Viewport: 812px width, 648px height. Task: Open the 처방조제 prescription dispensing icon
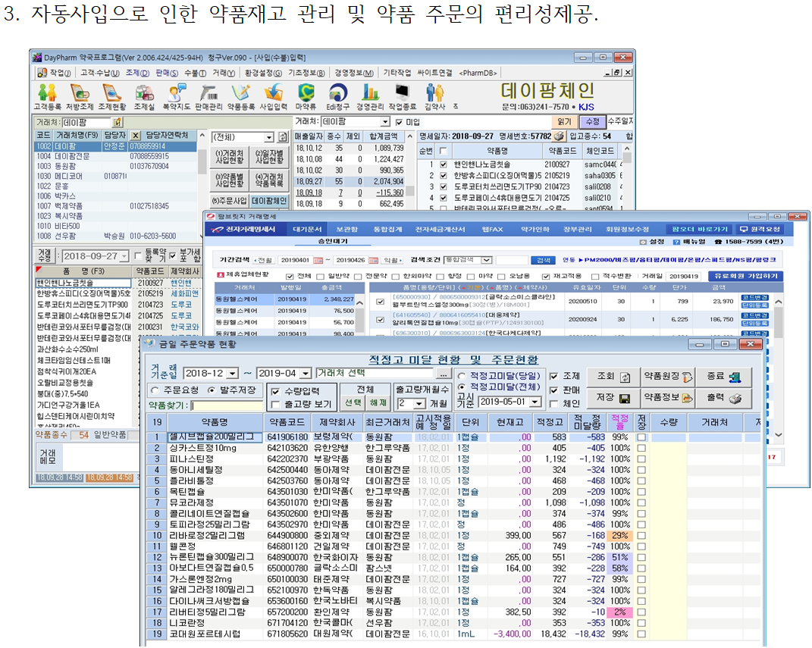(80, 97)
